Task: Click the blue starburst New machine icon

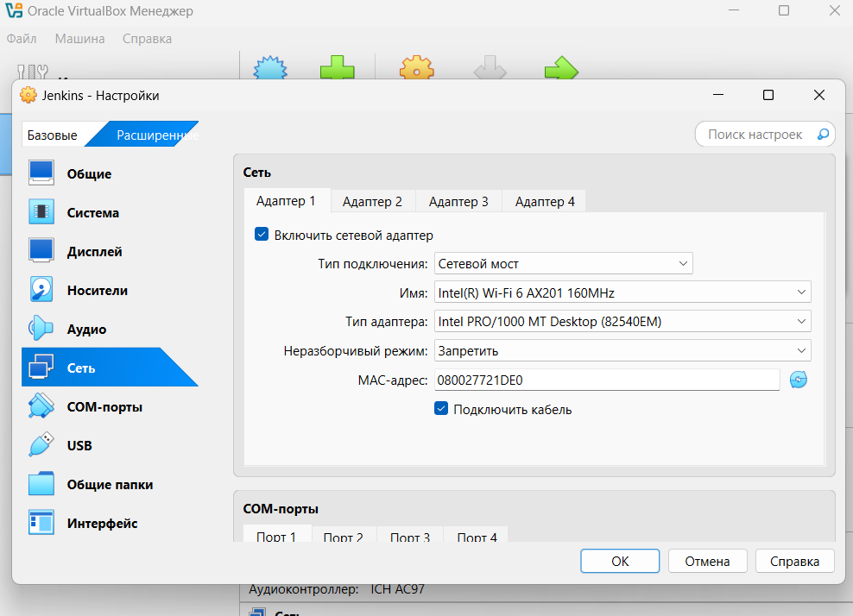Action: [270, 68]
